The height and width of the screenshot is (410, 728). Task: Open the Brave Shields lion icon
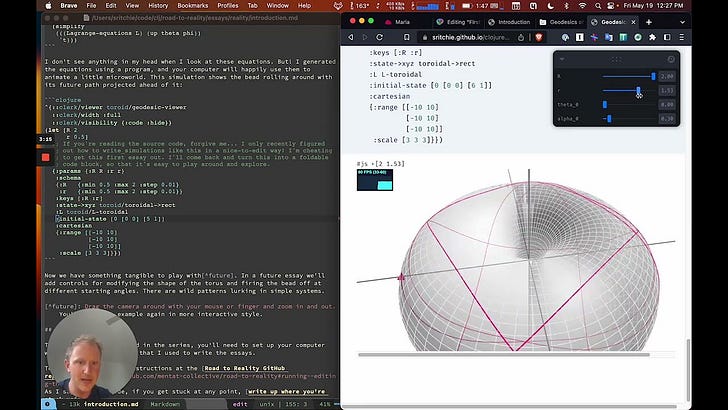click(x=539, y=37)
